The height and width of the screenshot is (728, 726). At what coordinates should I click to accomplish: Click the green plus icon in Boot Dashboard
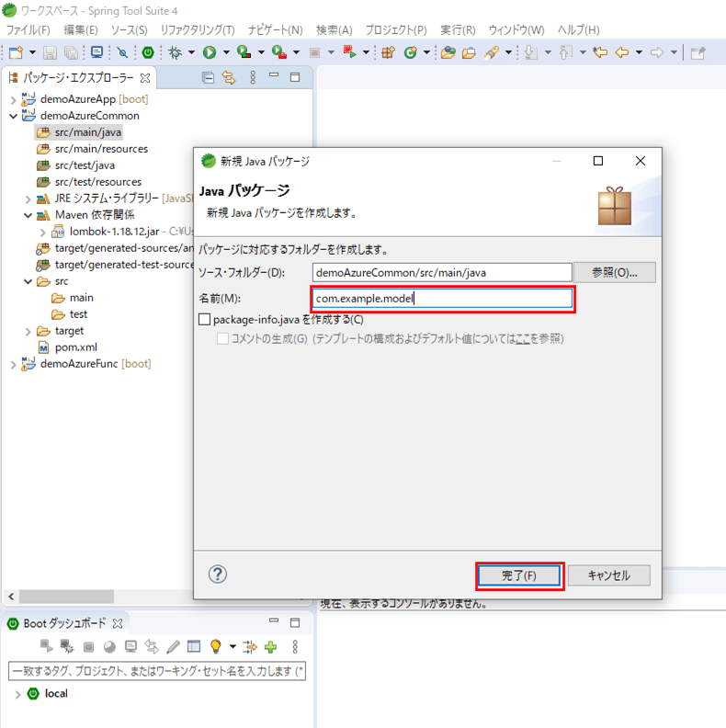[x=271, y=647]
